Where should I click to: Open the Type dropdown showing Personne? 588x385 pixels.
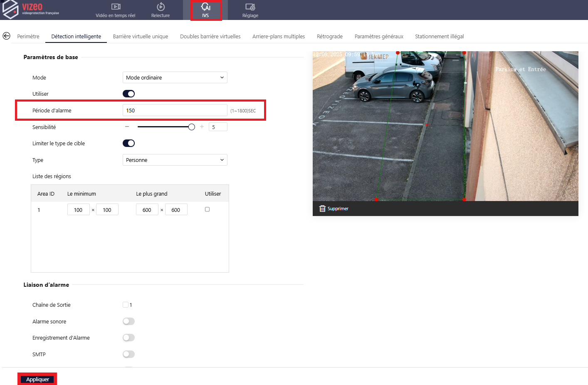(x=175, y=160)
